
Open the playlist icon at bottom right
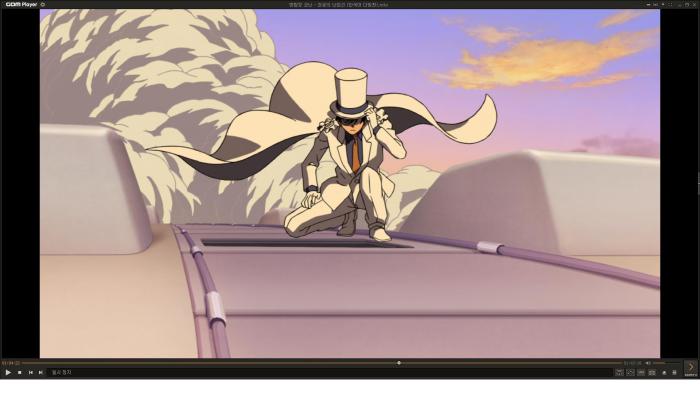coord(674,372)
